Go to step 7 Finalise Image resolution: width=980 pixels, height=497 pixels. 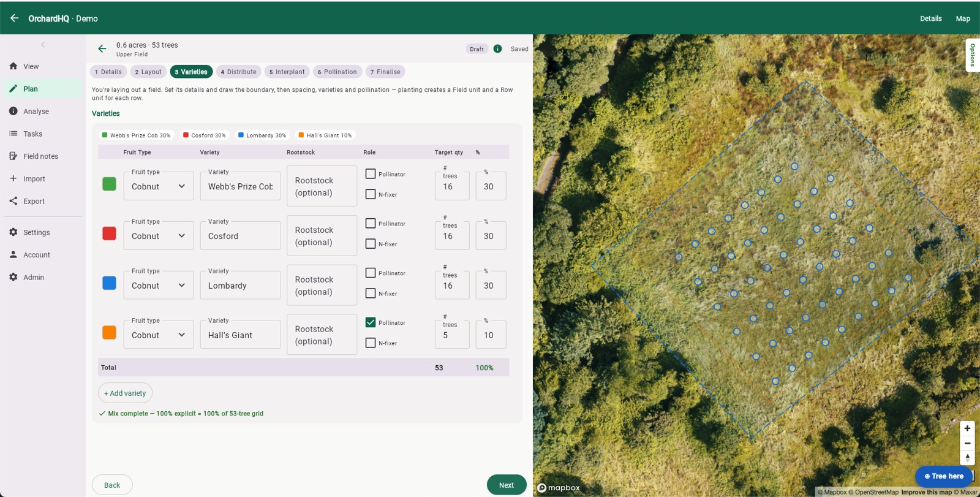point(385,72)
